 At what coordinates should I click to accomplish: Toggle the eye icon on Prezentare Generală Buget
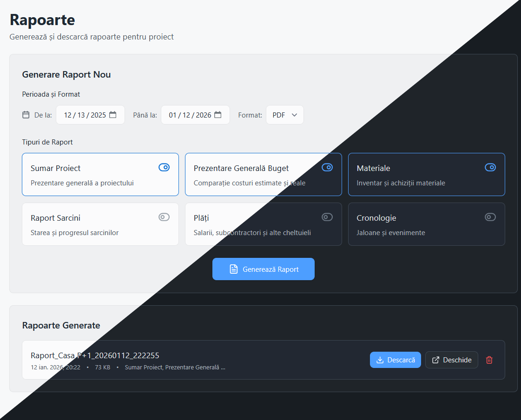pyautogui.click(x=327, y=167)
